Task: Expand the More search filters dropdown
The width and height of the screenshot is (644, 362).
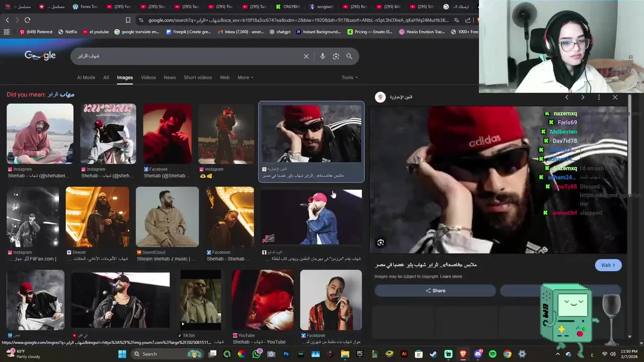Action: (246, 77)
